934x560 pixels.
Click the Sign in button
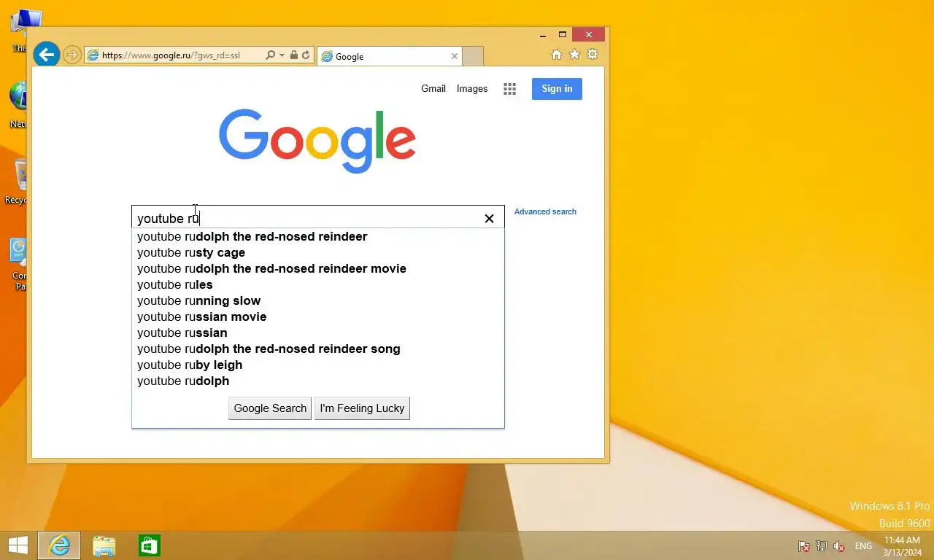557,89
